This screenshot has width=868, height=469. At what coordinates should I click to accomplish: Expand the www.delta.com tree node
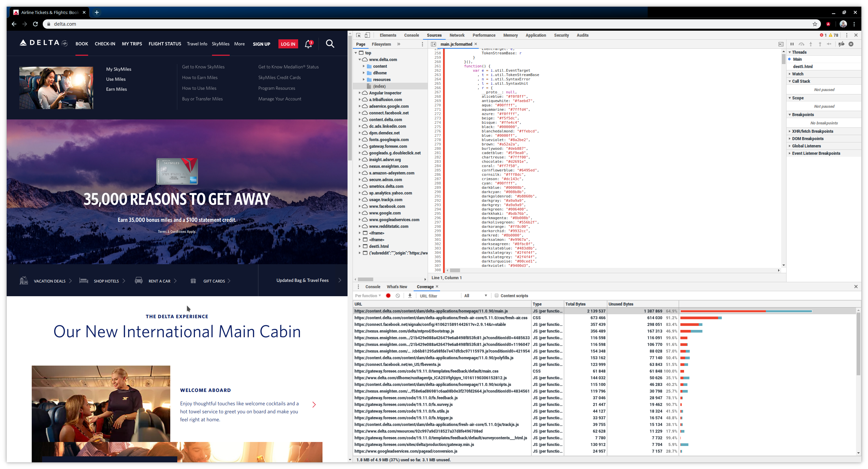point(360,59)
